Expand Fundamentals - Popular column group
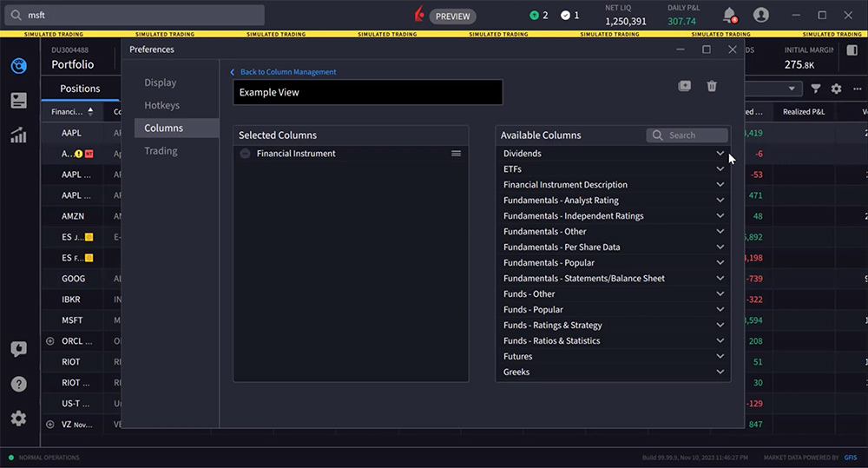This screenshot has width=868, height=468. (720, 263)
